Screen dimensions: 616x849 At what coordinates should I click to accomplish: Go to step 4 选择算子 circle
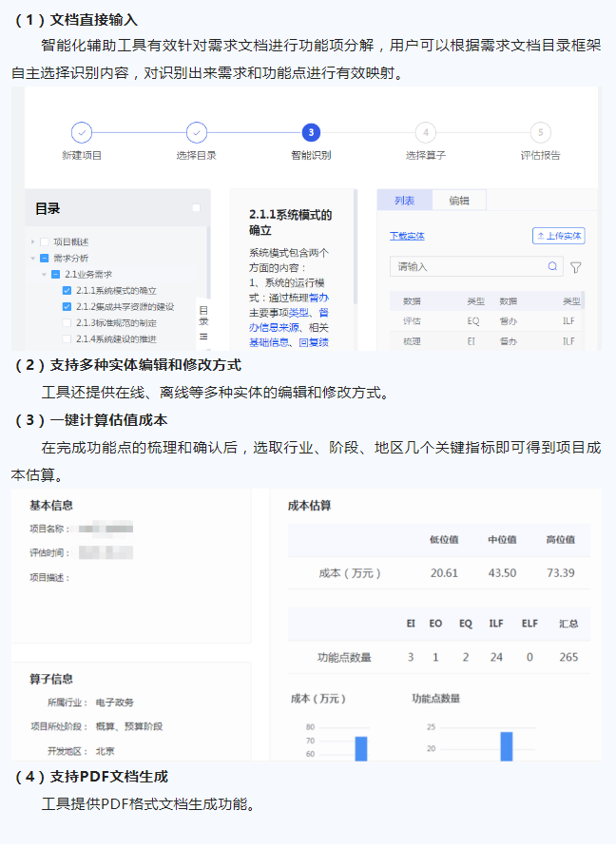tap(425, 133)
